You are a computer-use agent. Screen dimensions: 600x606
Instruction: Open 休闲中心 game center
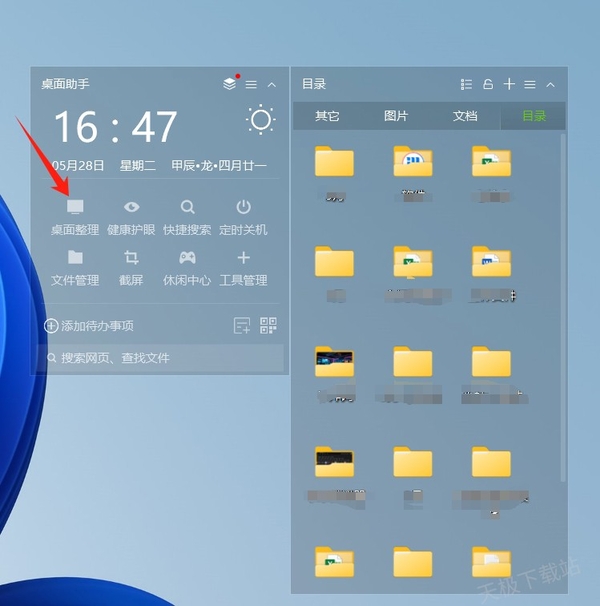187,268
